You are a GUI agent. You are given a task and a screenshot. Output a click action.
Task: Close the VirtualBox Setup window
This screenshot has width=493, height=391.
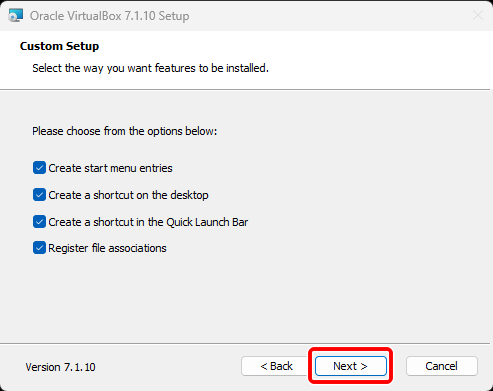point(478,15)
